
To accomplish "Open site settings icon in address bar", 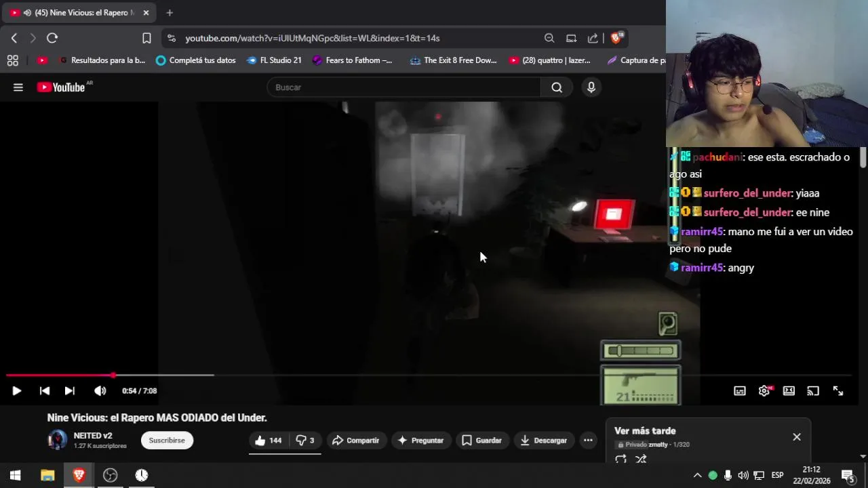I will point(171,38).
